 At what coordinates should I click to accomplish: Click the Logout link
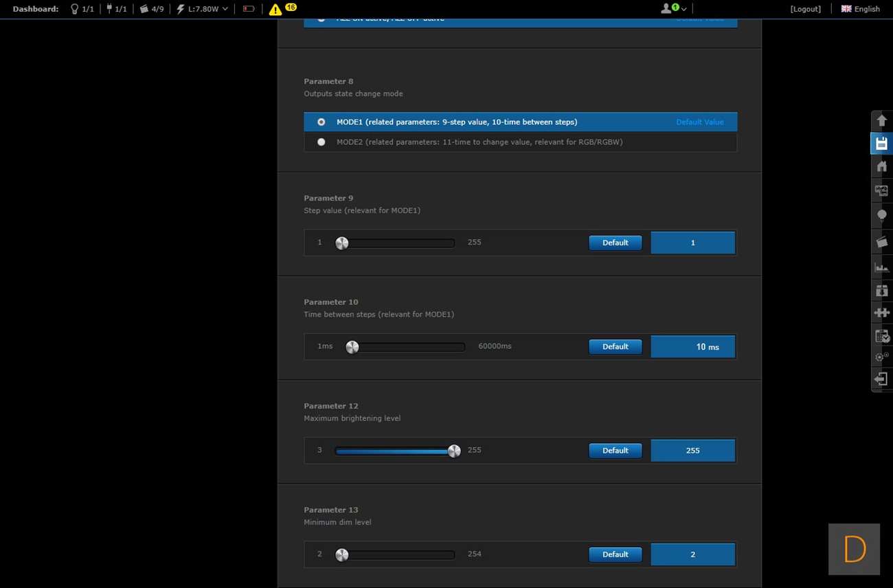click(805, 9)
